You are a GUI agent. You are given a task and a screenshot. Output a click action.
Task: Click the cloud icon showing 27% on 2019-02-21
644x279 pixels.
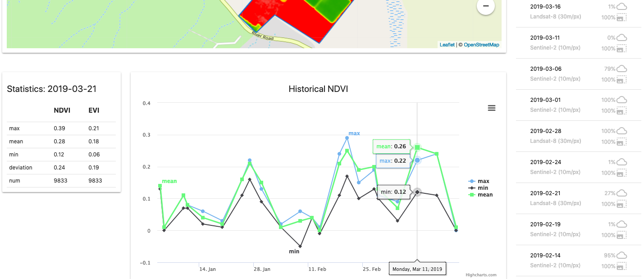point(622,193)
